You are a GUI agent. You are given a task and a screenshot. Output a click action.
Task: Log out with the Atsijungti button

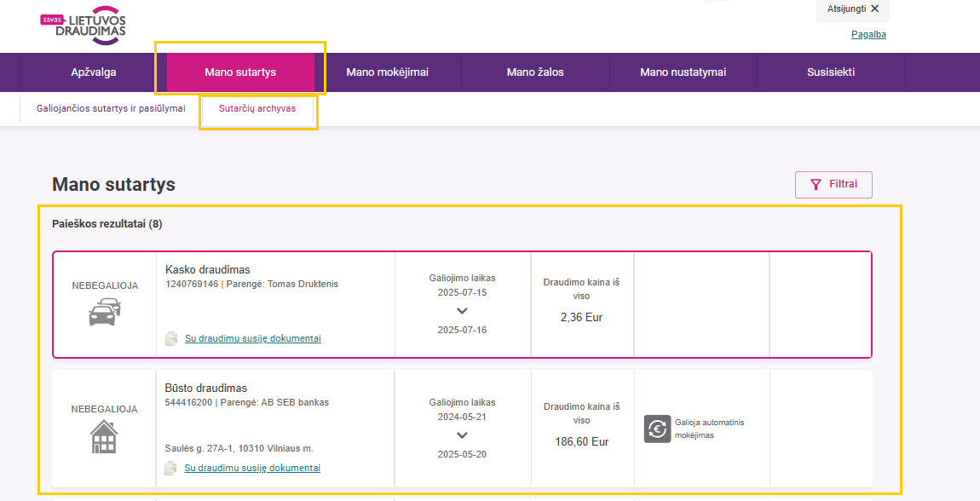pos(852,9)
